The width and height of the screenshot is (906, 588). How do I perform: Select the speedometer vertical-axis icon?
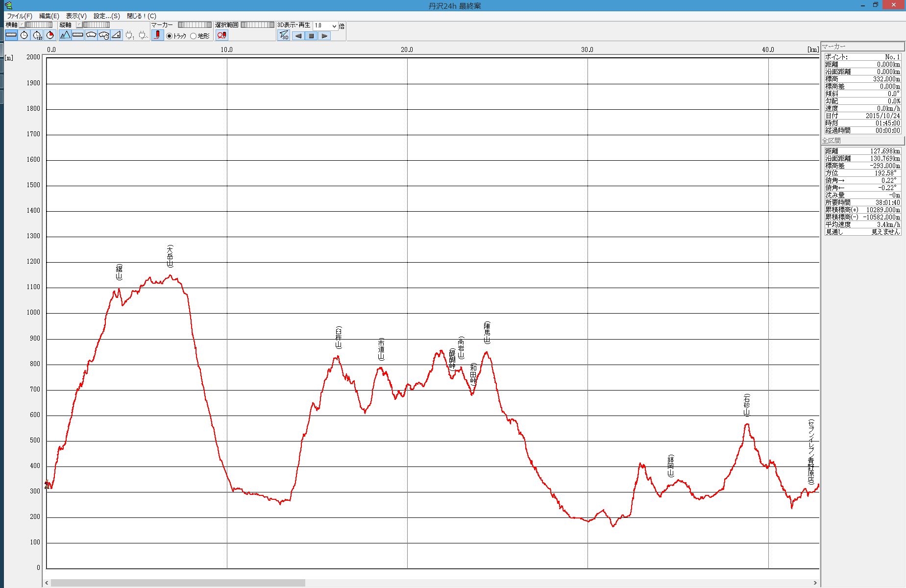tap(91, 35)
